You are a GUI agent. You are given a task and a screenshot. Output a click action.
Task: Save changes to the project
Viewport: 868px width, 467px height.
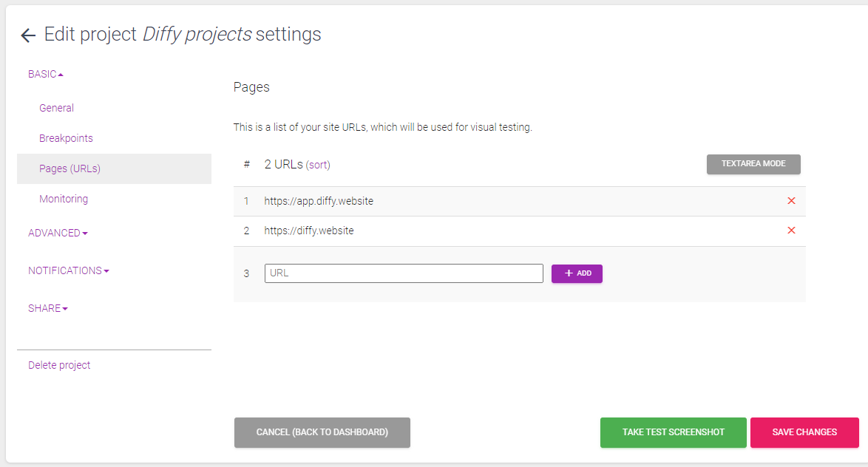(x=804, y=432)
